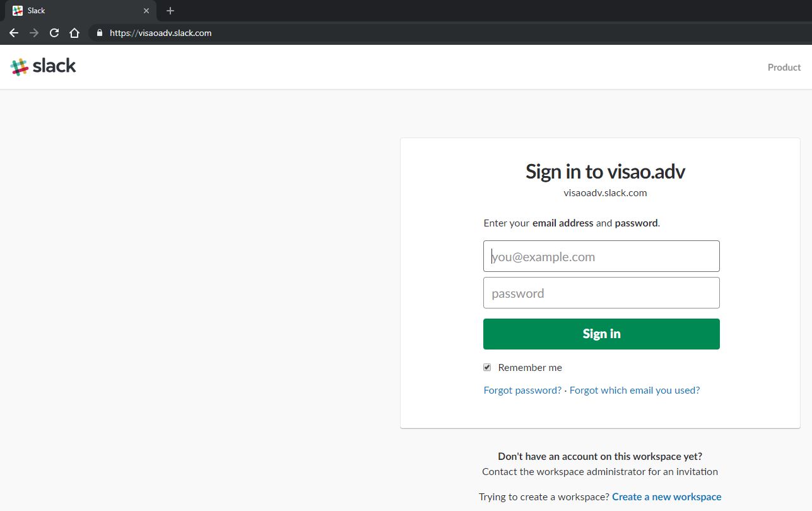Screen dimensions: 812x511
Task: Open a new tab with plus icon
Action: tap(170, 11)
